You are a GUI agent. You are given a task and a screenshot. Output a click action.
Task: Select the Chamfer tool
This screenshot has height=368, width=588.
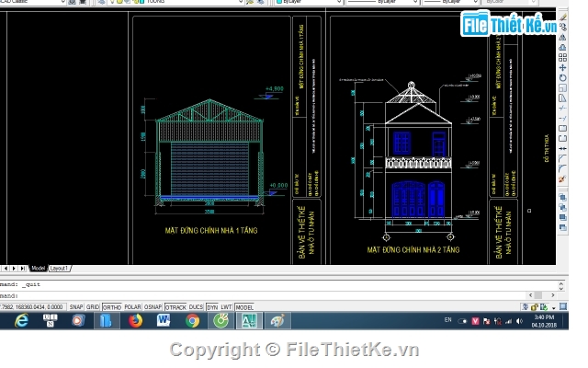(x=563, y=159)
